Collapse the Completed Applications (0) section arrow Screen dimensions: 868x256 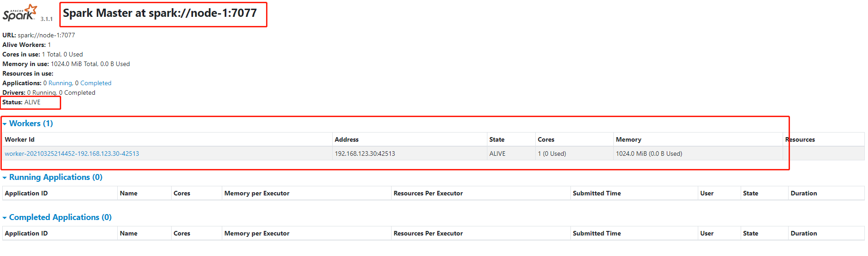5,218
